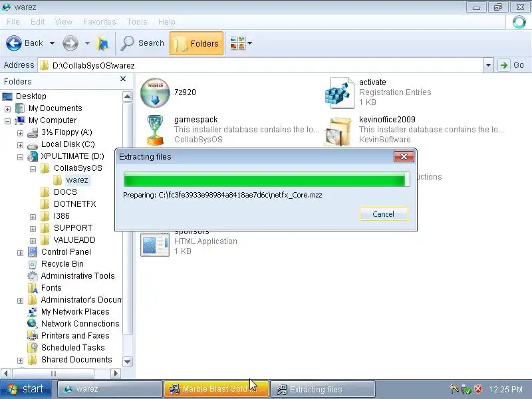The height and width of the screenshot is (399, 532).
Task: Switch to warez taskbar button
Action: pos(110,389)
